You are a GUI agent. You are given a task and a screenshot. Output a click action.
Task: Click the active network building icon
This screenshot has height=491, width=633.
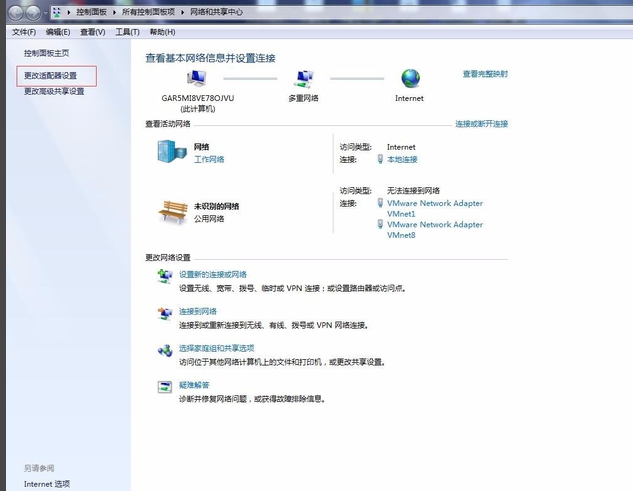pos(171,151)
